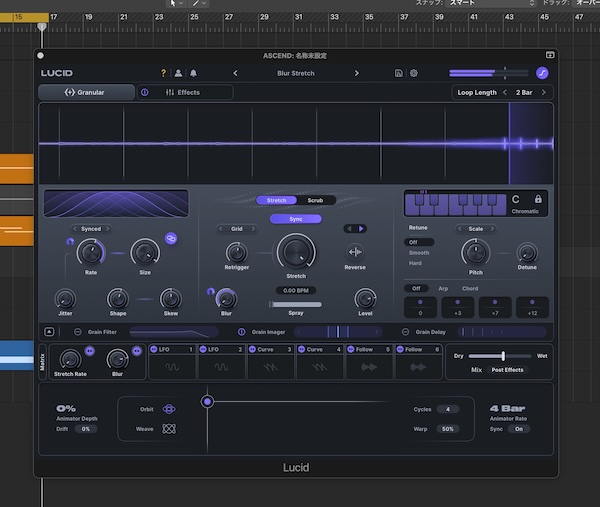Toggle Grain Imager power button
This screenshot has height=507, width=600.
tap(241, 332)
